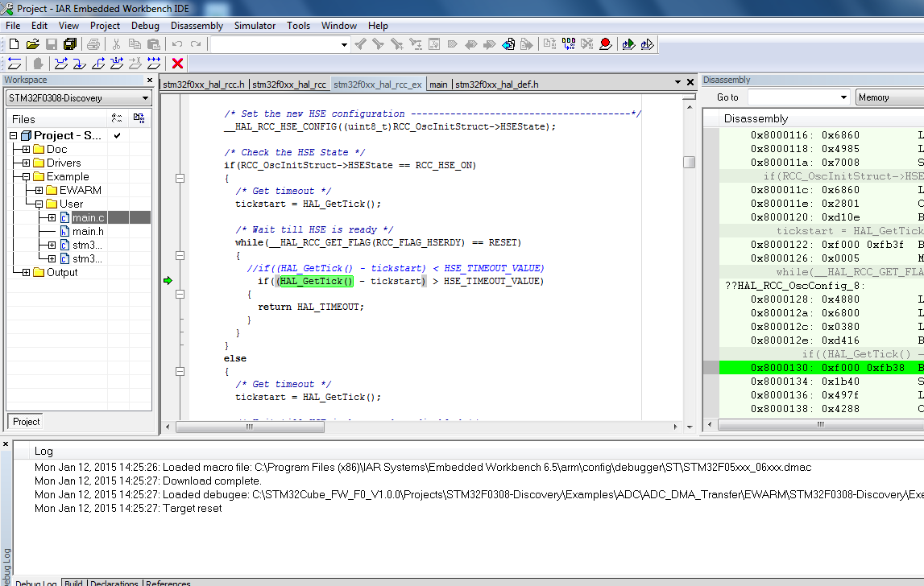Close the Log panel
The image size is (924, 586).
coord(6,444)
